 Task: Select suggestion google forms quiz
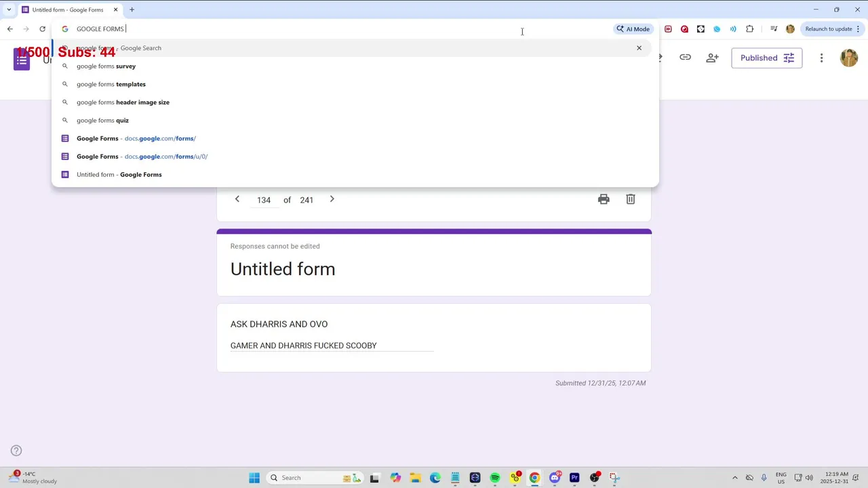[x=355, y=121]
